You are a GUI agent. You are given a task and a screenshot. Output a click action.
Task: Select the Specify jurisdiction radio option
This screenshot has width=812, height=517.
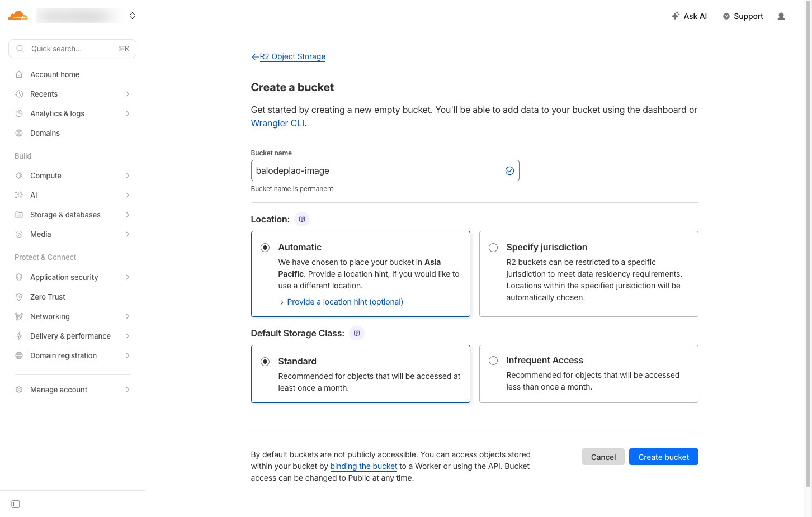click(x=493, y=248)
